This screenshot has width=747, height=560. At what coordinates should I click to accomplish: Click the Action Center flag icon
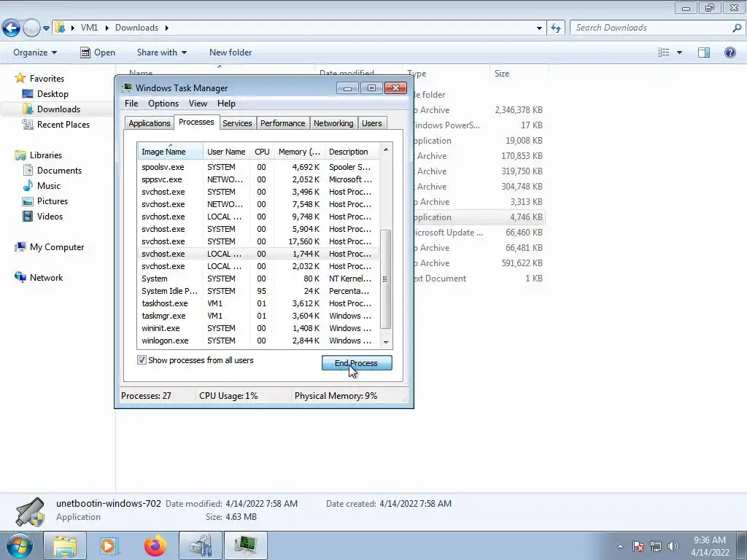(x=638, y=546)
